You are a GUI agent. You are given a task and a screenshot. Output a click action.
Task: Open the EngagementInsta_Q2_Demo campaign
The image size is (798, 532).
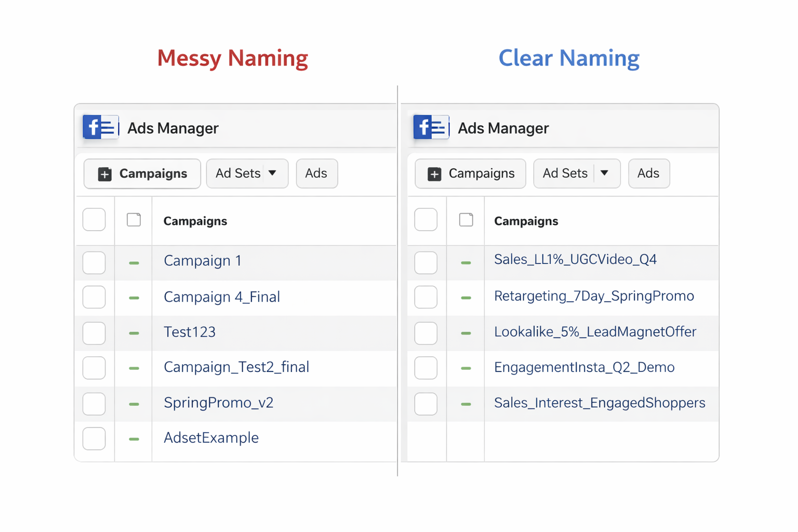(584, 367)
